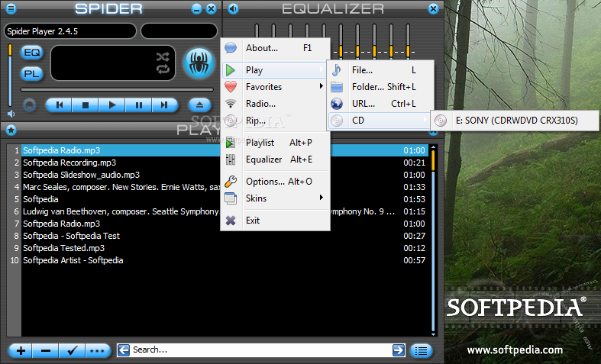Click the blue spider logo button
The width and height of the screenshot is (601, 364).
(199, 63)
